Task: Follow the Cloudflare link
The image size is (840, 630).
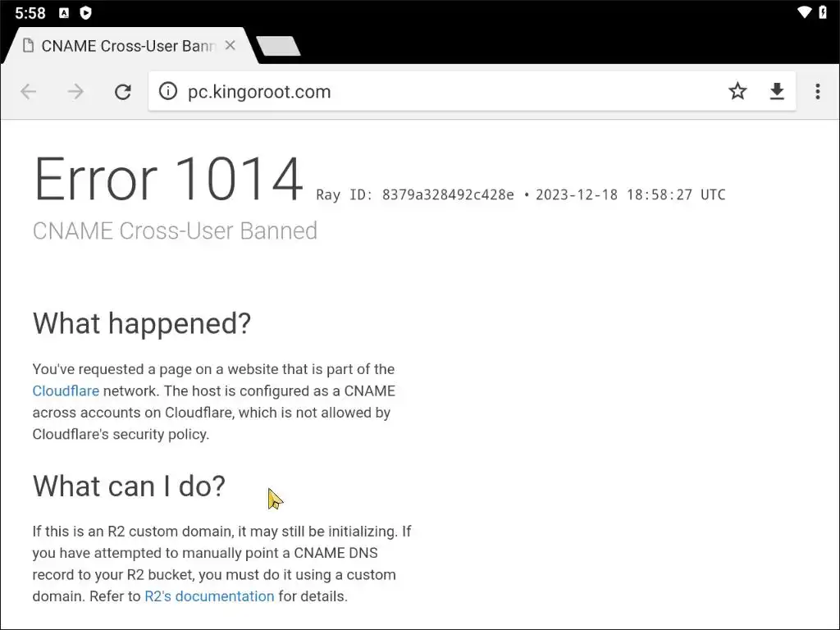Action: click(x=66, y=391)
